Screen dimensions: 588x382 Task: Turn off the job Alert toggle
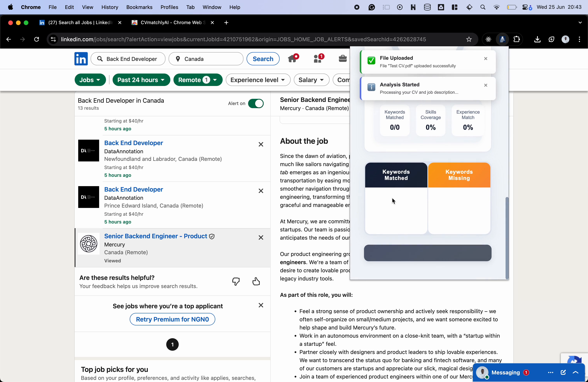[x=256, y=103]
